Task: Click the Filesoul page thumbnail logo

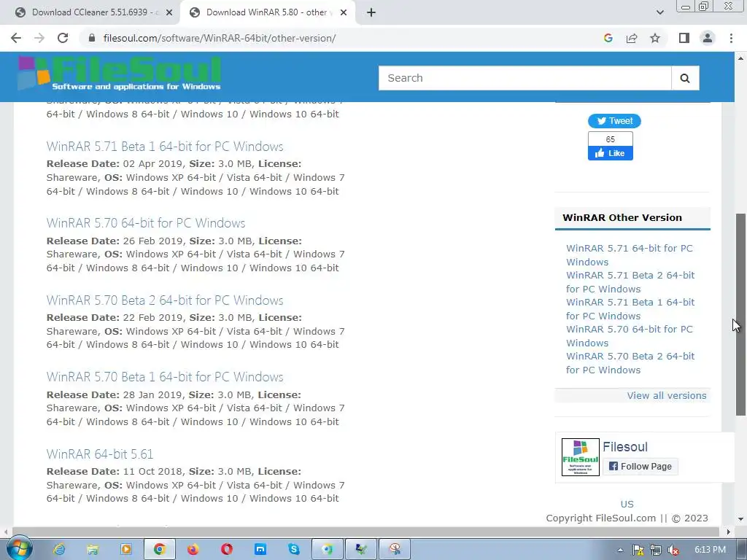Action: tap(580, 457)
